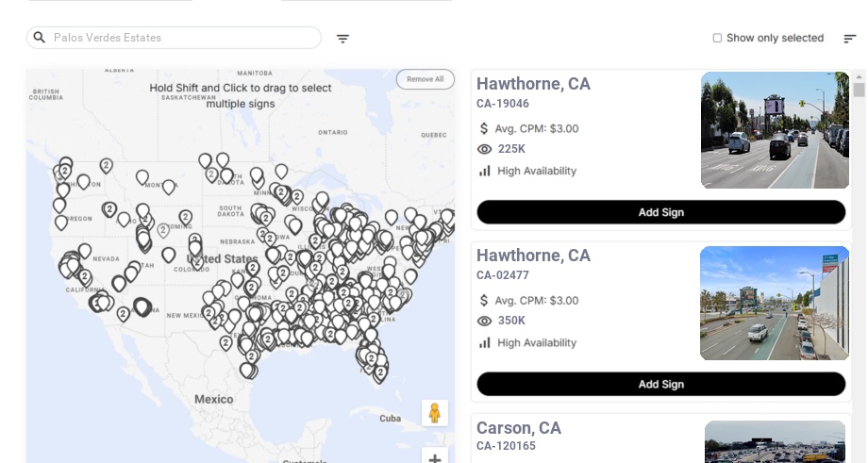Screen dimensions: 868x463
Task: Click the listings panel scrollbar thumb
Action: pyautogui.click(x=859, y=90)
